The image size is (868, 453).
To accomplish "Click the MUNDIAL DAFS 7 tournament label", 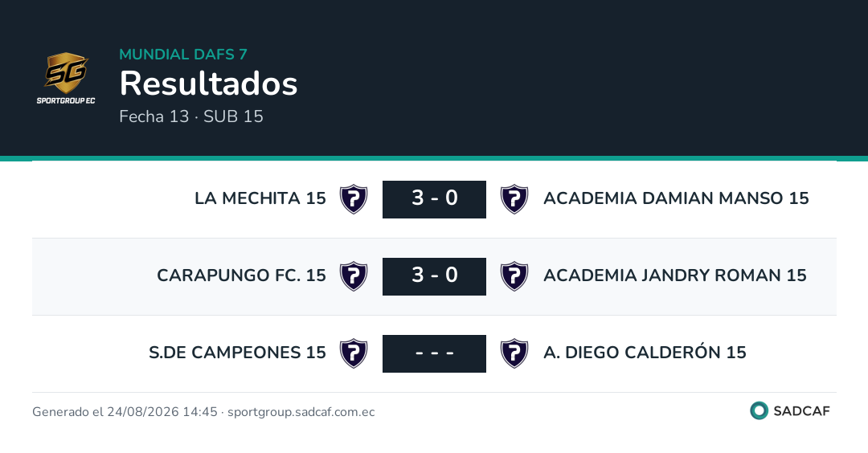I will (x=183, y=54).
